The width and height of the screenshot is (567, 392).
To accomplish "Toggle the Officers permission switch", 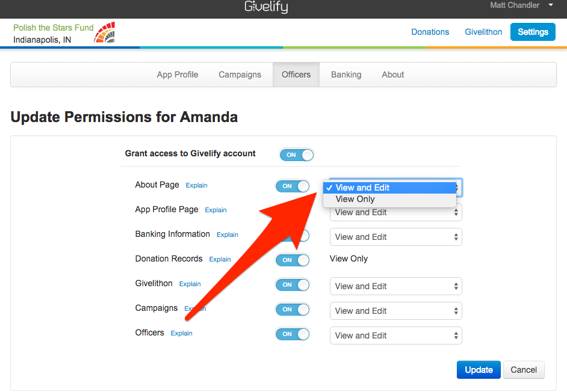I will 293,334.
